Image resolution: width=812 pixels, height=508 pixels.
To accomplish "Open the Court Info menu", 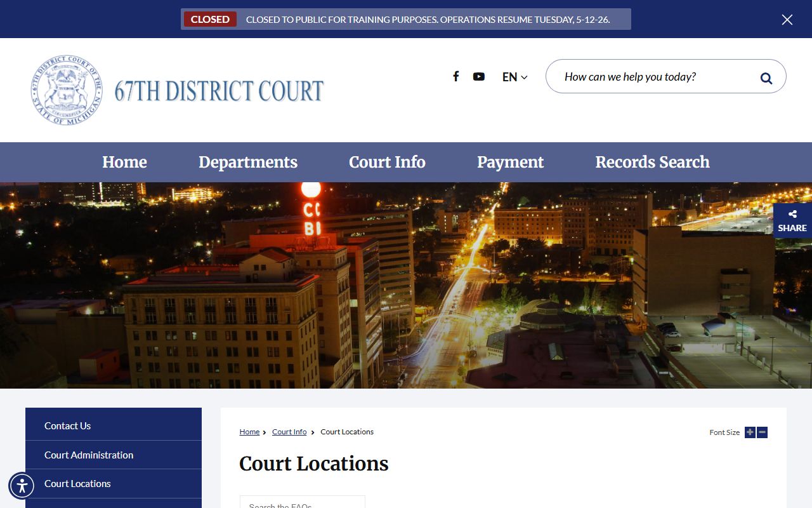I will pyautogui.click(x=387, y=162).
